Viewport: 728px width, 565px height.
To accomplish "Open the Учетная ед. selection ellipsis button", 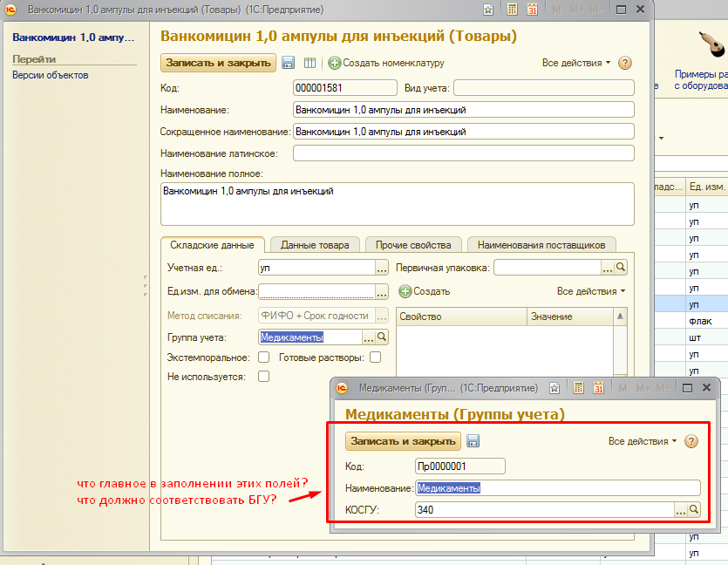I will (381, 268).
